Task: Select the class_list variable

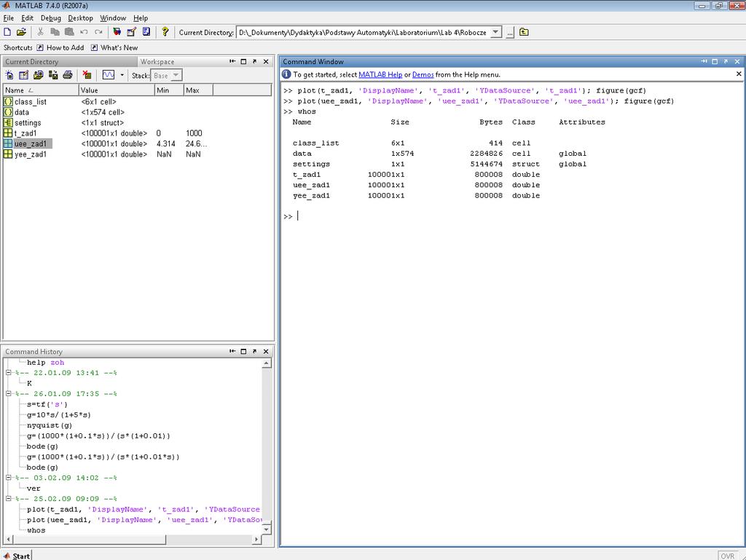Action: point(31,102)
